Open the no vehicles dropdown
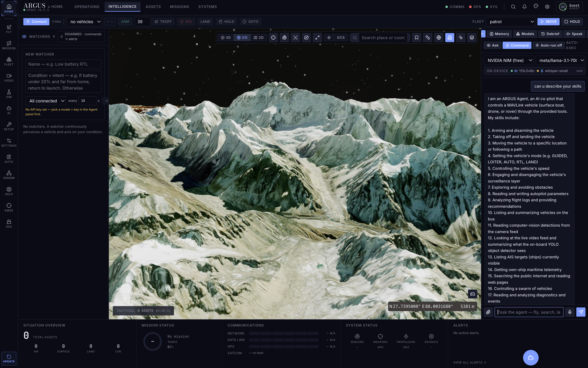The width and height of the screenshot is (588, 368). coord(84,22)
